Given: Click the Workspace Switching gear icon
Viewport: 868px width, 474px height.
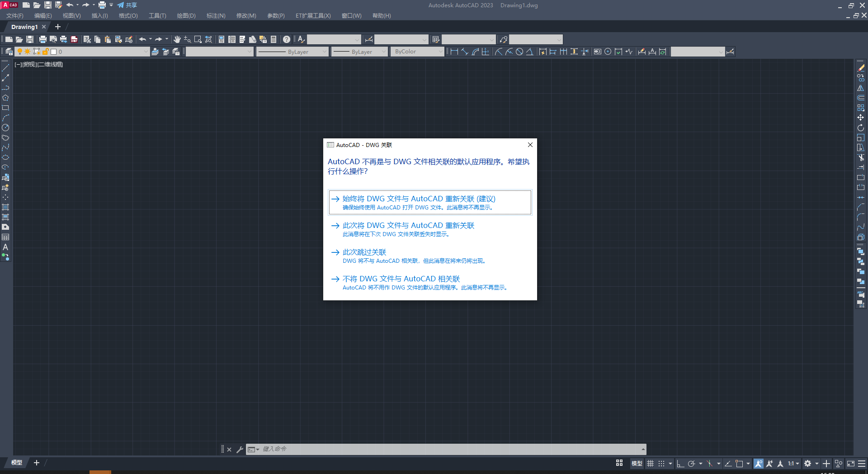Looking at the screenshot, I should [808, 464].
